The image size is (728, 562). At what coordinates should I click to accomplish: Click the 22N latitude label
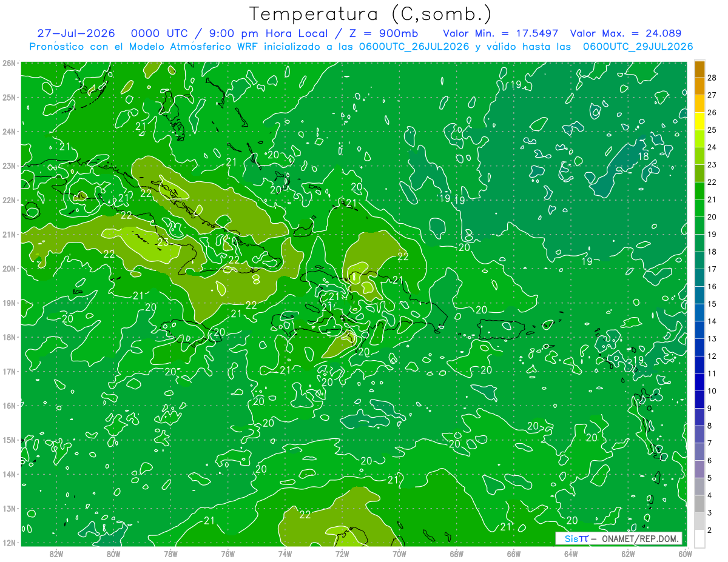pos(9,200)
